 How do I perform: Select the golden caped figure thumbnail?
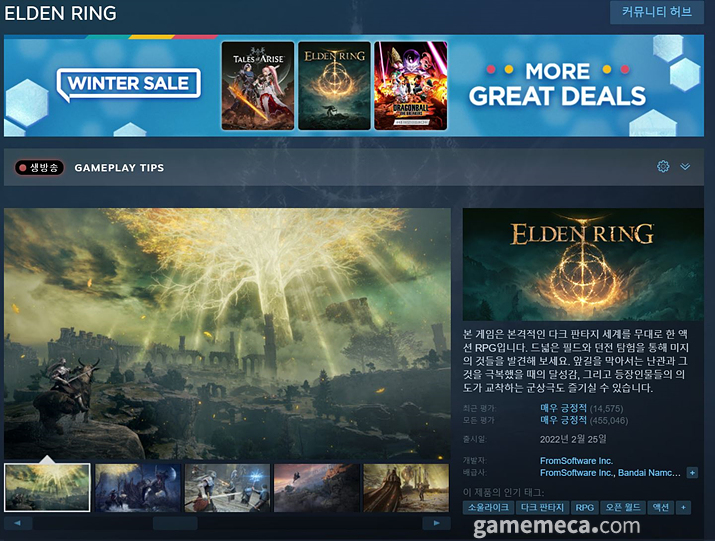click(x=406, y=488)
